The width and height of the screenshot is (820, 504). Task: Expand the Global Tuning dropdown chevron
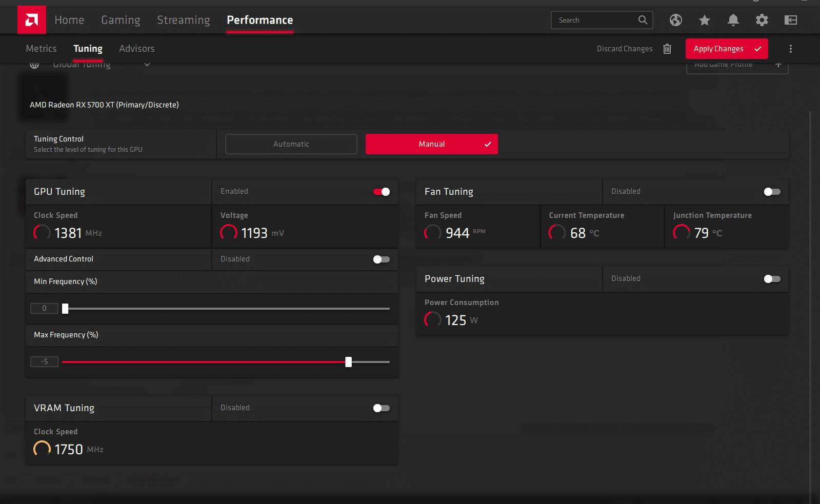click(147, 65)
